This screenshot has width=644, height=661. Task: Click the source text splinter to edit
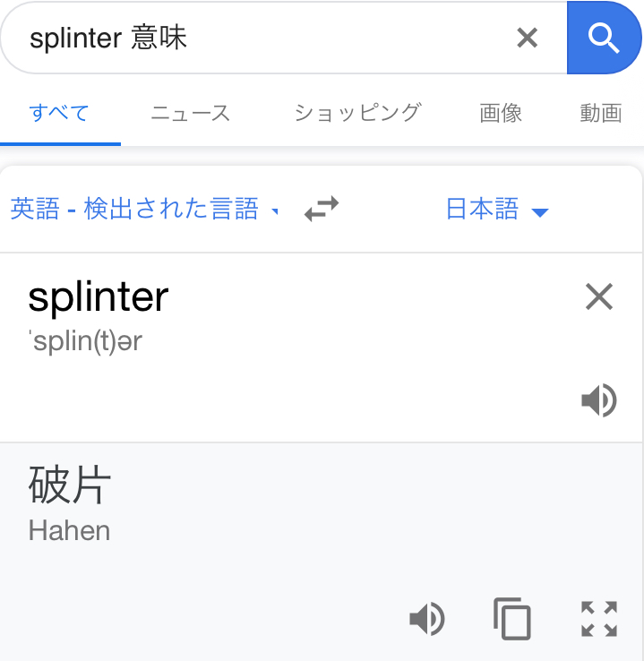click(x=99, y=296)
